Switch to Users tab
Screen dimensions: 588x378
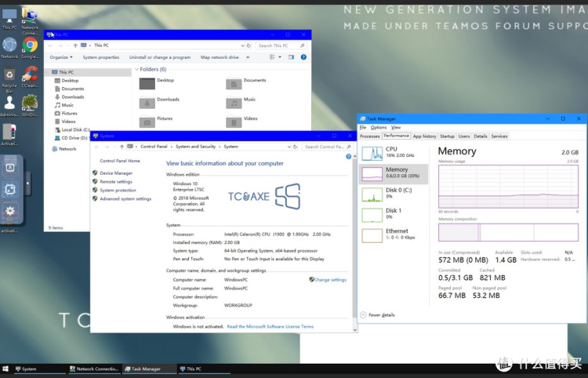[x=464, y=136]
